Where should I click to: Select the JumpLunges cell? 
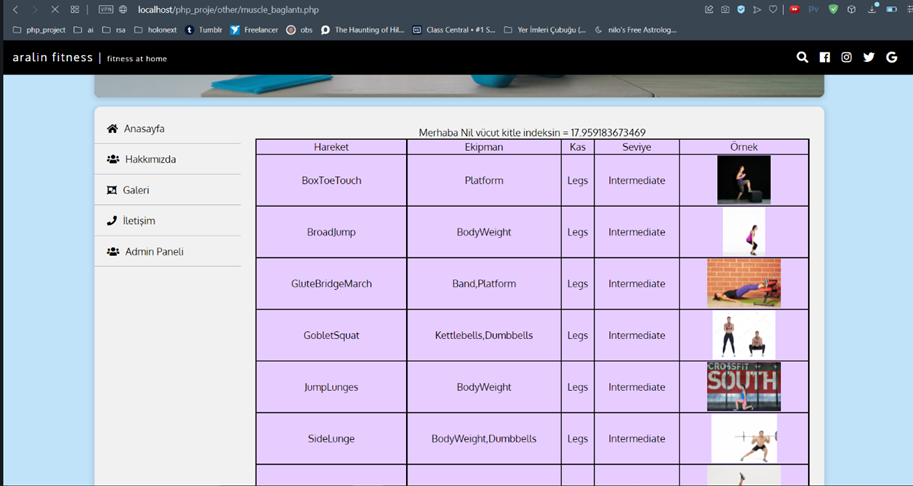pos(331,387)
